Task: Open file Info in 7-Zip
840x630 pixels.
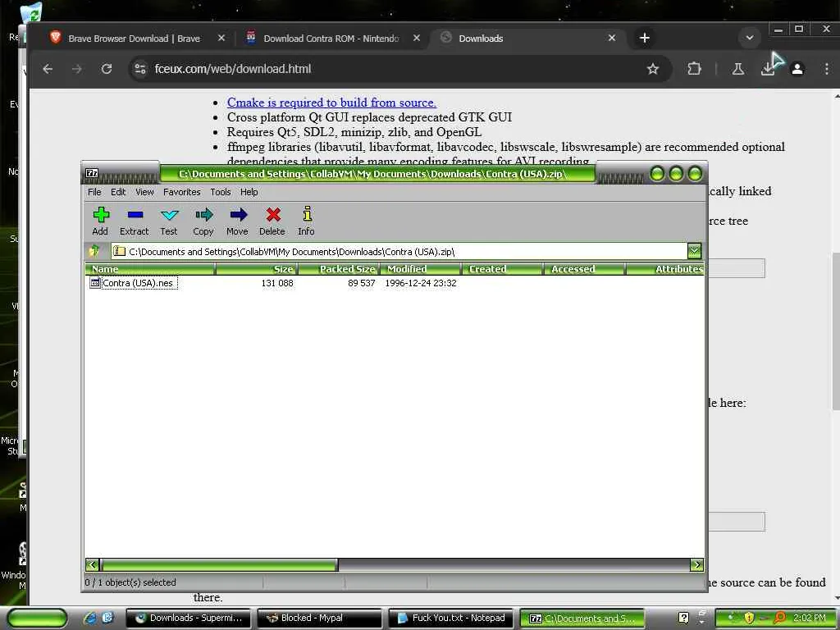Action: pyautogui.click(x=307, y=221)
